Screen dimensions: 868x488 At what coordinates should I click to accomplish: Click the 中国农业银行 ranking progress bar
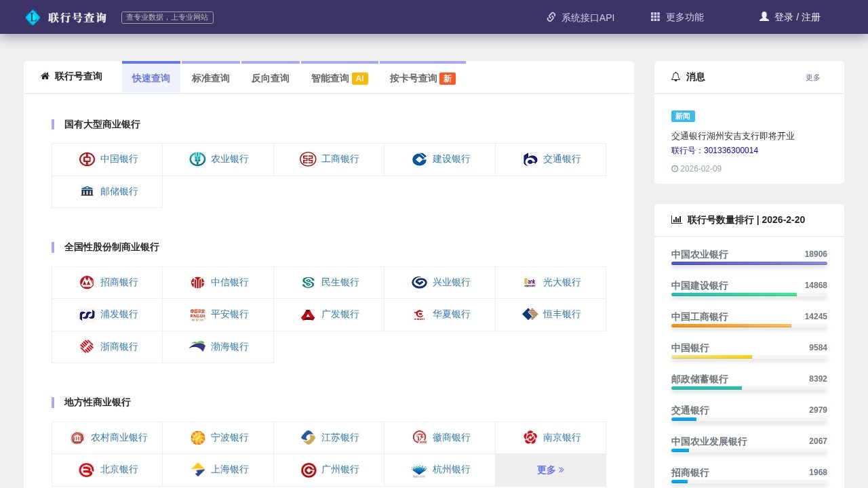click(x=749, y=263)
